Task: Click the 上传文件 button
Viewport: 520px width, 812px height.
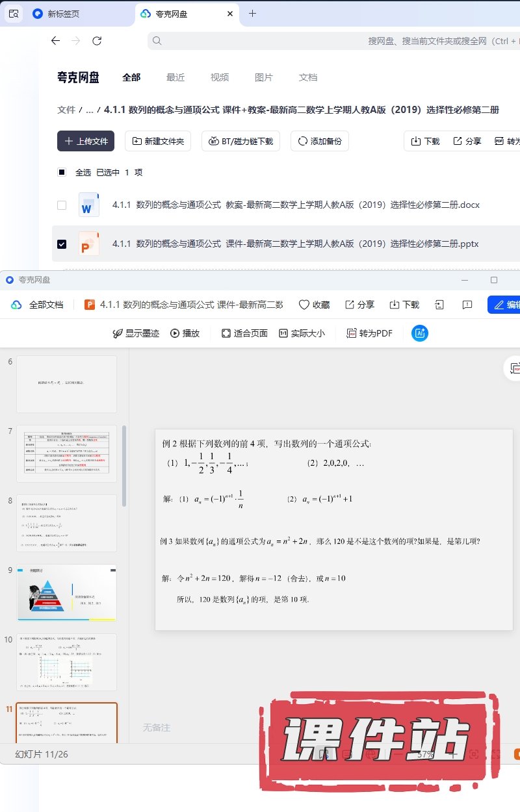Action: click(86, 141)
